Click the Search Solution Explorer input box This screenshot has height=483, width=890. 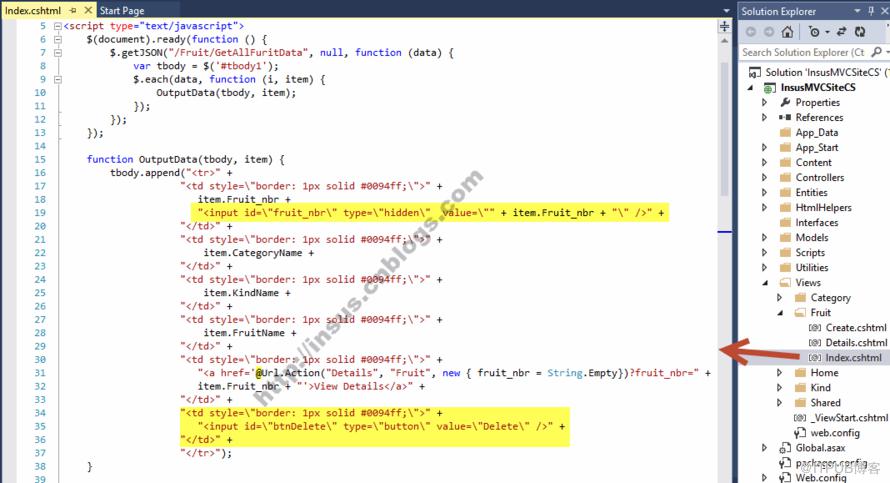point(805,52)
